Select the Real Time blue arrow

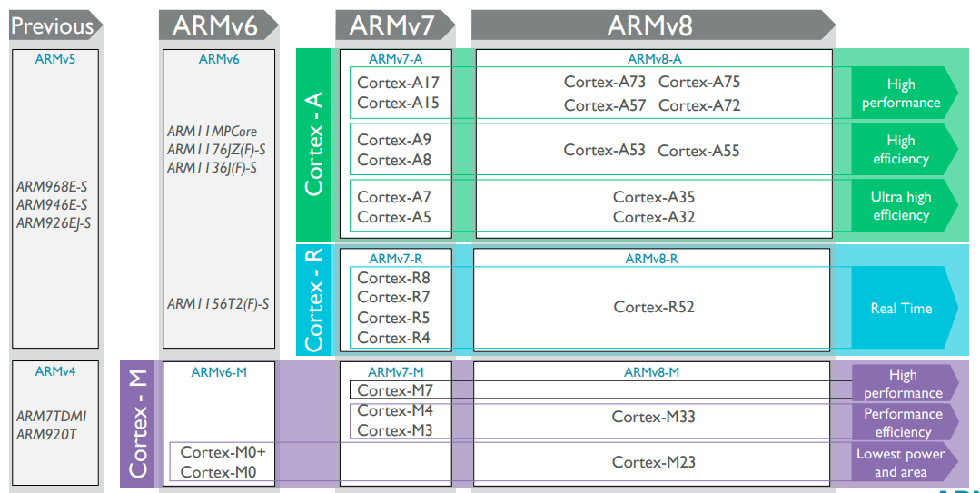click(905, 308)
